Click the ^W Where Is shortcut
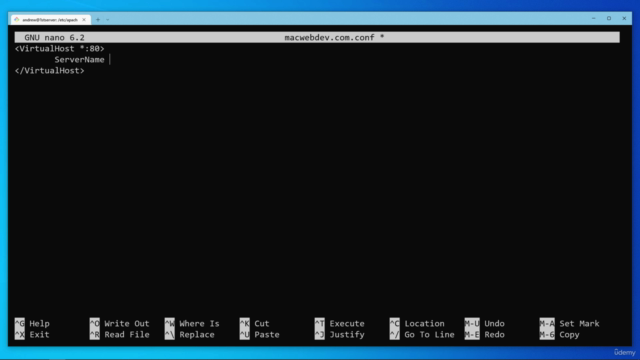 tap(192, 324)
